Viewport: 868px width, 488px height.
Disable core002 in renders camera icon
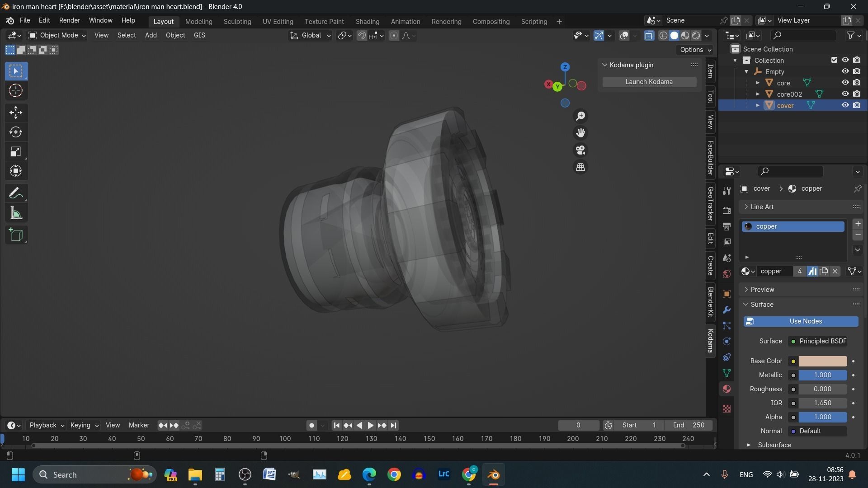[857, 94]
